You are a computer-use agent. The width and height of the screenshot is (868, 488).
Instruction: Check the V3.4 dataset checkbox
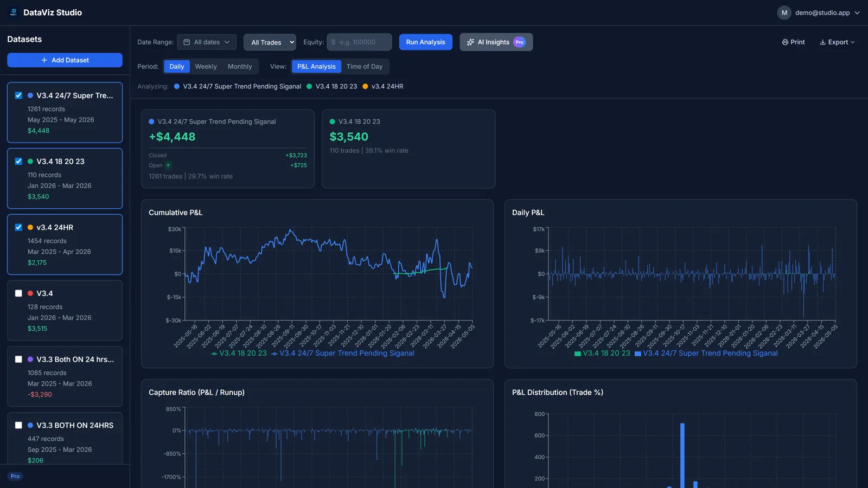tap(18, 293)
